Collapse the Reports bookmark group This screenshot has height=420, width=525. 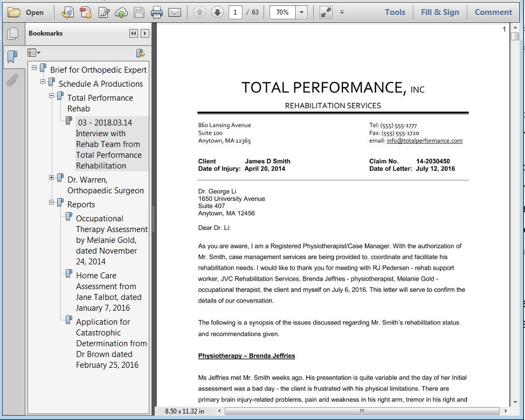coord(52,202)
